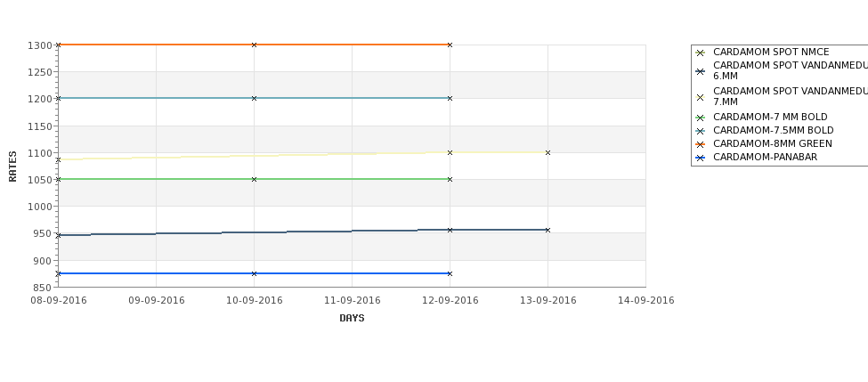The image size is (868, 382).
Task: Select the CARDAMOM SPOT NMCE legend label
Action: pyautogui.click(x=771, y=52)
